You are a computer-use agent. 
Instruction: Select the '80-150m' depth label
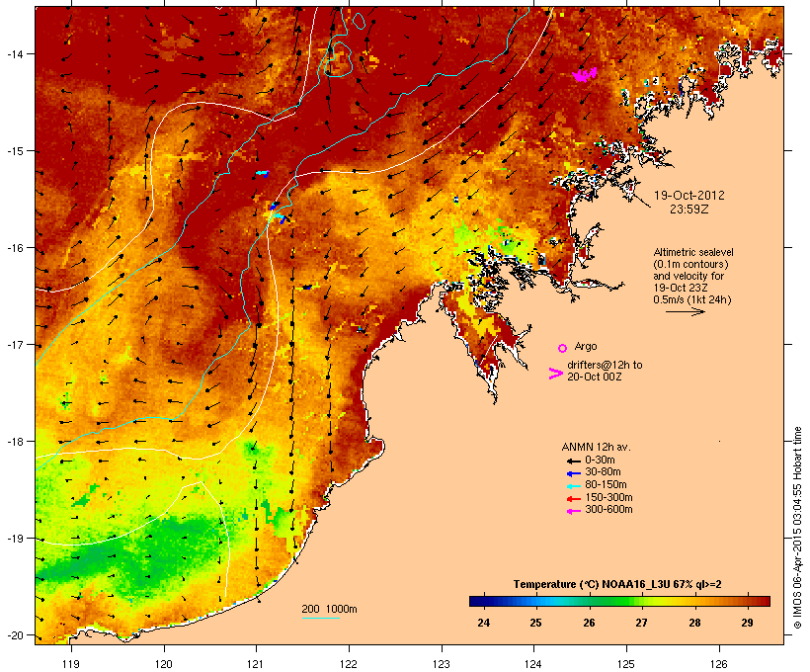(606, 485)
